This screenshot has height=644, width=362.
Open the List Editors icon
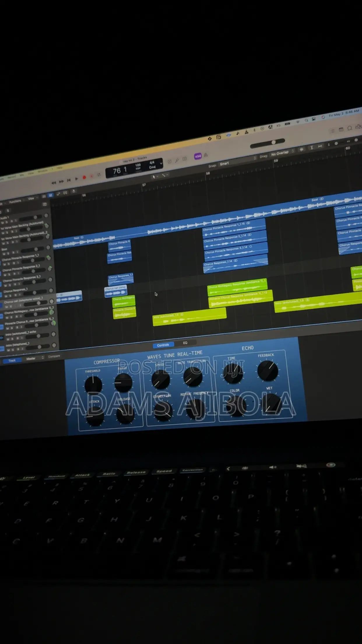[x=332, y=131]
